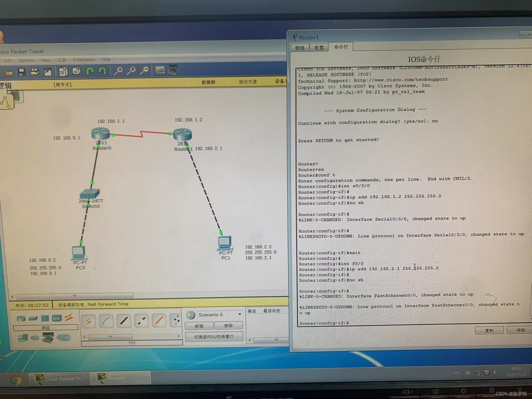The image size is (532, 399).
Task: Open the Activity Wizard toolbar icon
Action: 48,72
